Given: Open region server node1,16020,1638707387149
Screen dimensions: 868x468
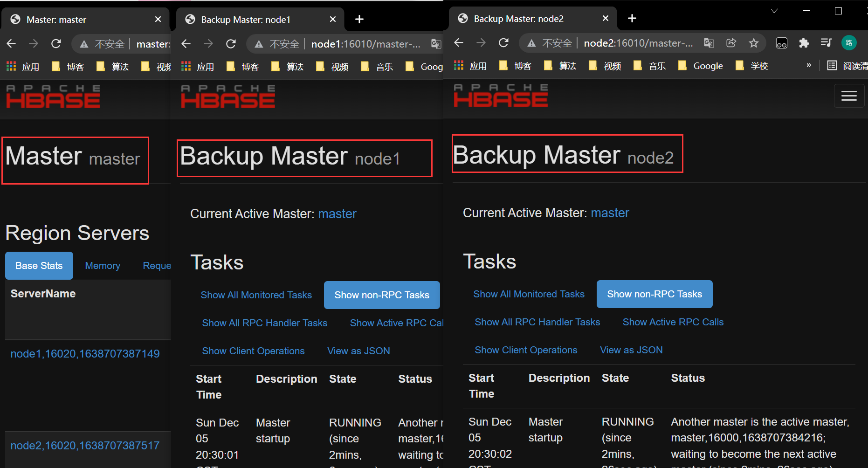Looking at the screenshot, I should tap(85, 354).
